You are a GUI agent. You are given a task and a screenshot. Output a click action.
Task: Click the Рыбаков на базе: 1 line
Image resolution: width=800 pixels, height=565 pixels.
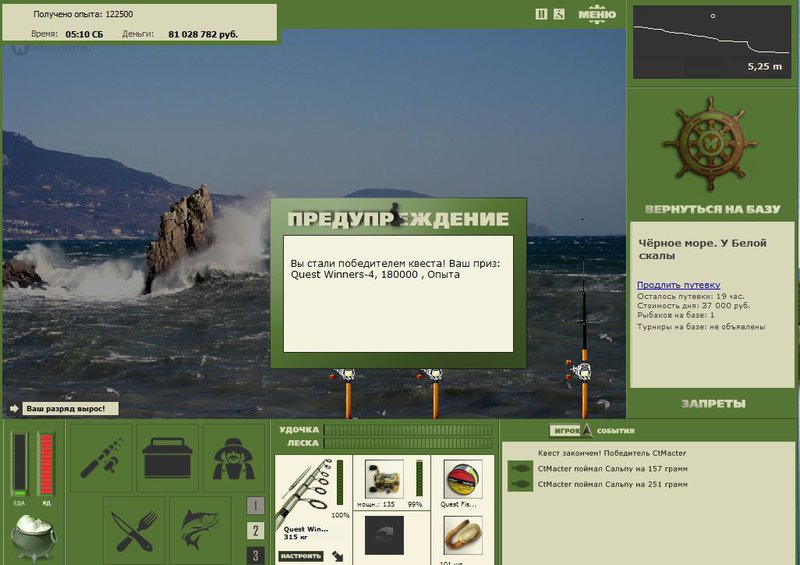[x=676, y=315]
